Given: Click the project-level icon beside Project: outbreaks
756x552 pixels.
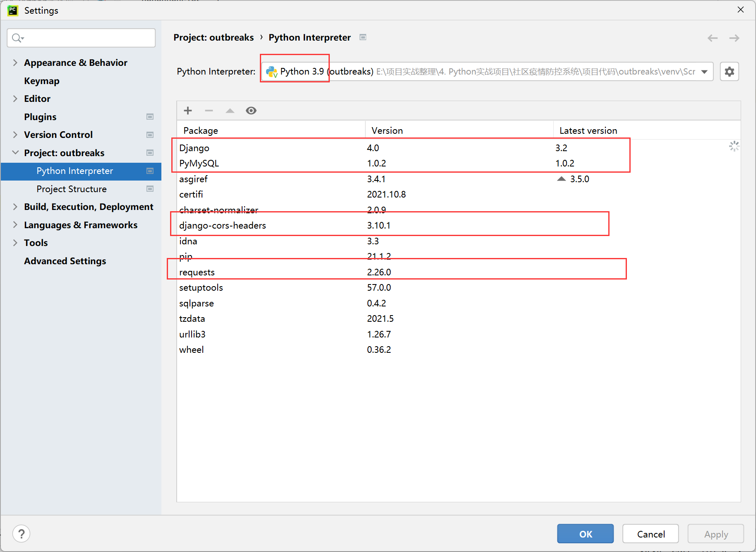Looking at the screenshot, I should [150, 153].
